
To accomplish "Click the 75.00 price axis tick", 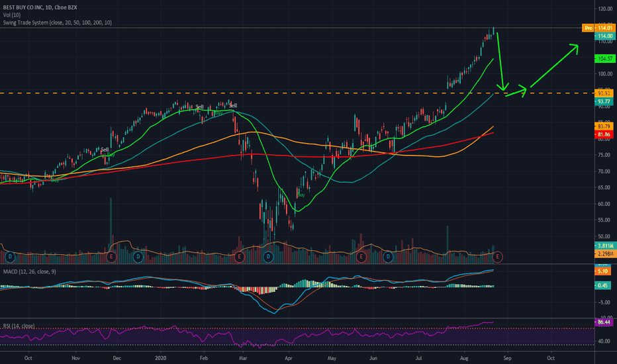I will click(x=604, y=155).
